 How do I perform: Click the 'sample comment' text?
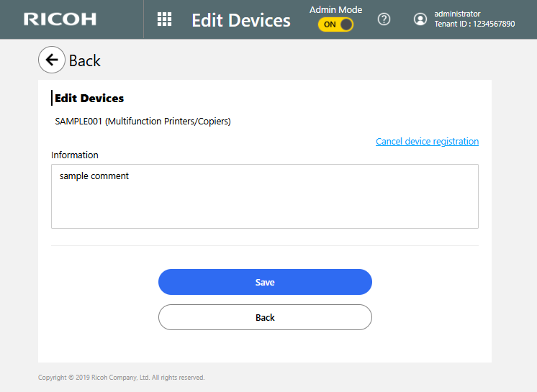click(x=94, y=176)
